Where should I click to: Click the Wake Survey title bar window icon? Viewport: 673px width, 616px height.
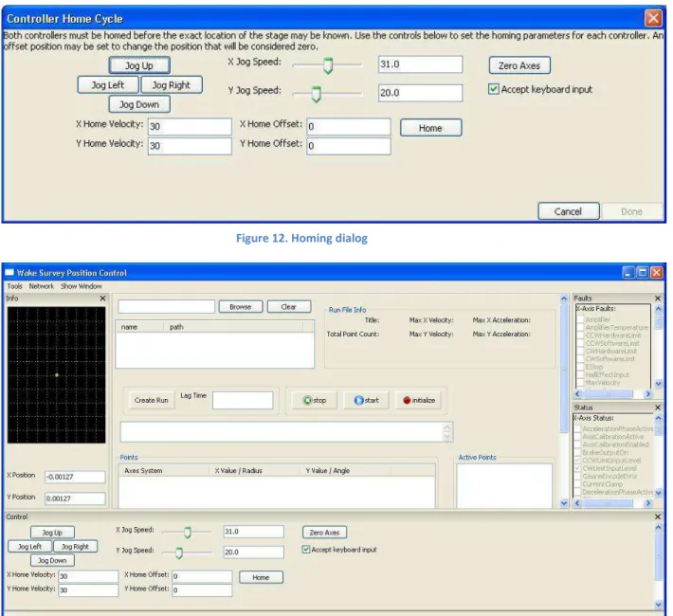pos(9,273)
